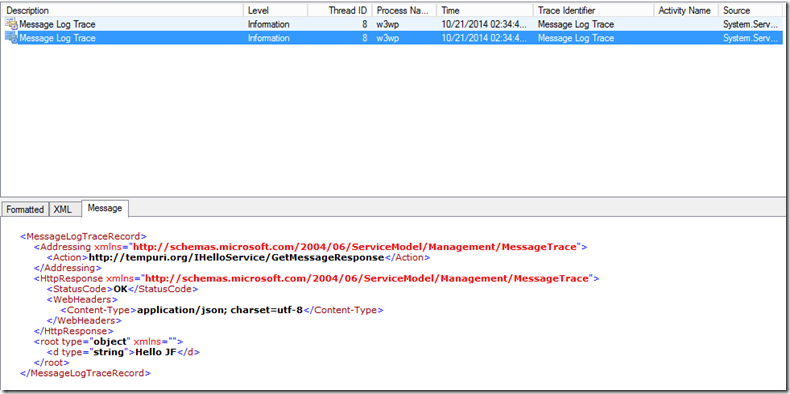Sort by the Description column header
The height and width of the screenshot is (394, 790).
tap(123, 10)
